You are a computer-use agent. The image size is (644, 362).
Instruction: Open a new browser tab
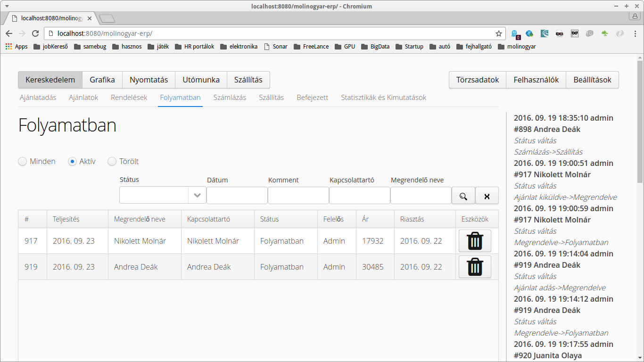click(107, 19)
